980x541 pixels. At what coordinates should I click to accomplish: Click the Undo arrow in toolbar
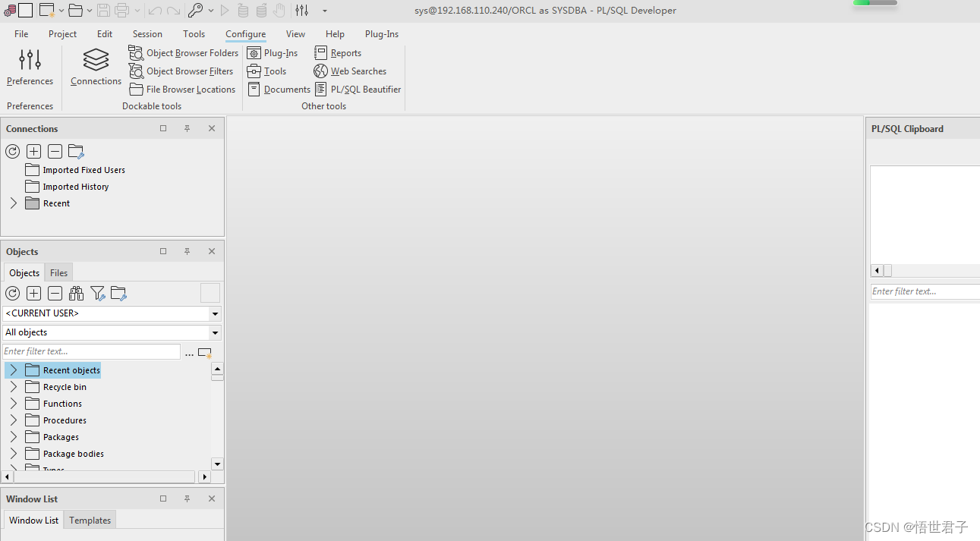[x=155, y=11]
